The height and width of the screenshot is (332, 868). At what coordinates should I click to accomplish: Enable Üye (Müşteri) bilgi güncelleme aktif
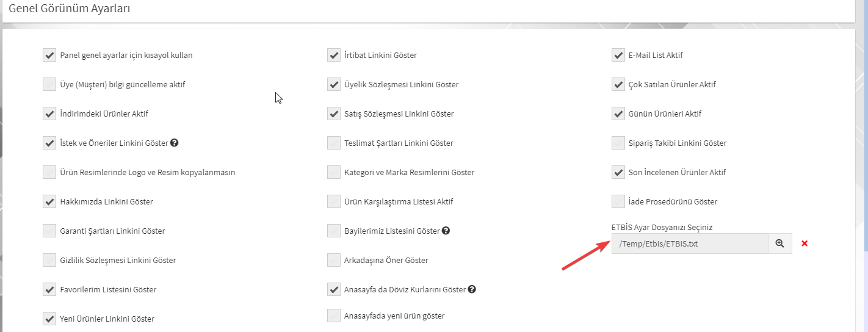[x=49, y=84]
